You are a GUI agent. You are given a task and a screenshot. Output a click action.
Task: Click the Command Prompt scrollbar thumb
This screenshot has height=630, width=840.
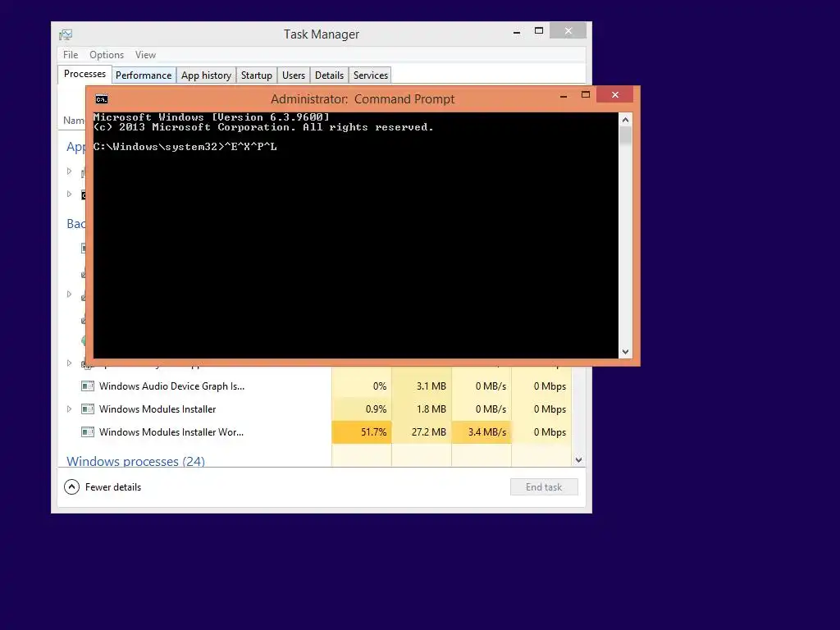(625, 136)
